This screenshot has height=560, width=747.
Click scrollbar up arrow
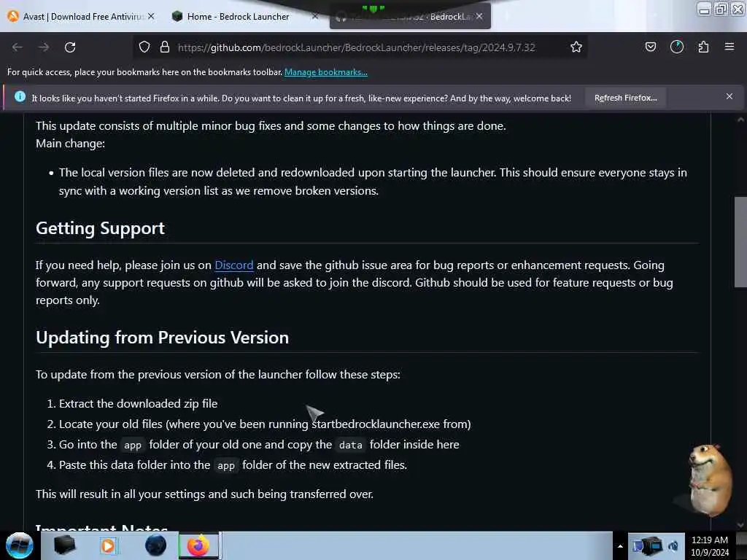pyautogui.click(x=740, y=120)
